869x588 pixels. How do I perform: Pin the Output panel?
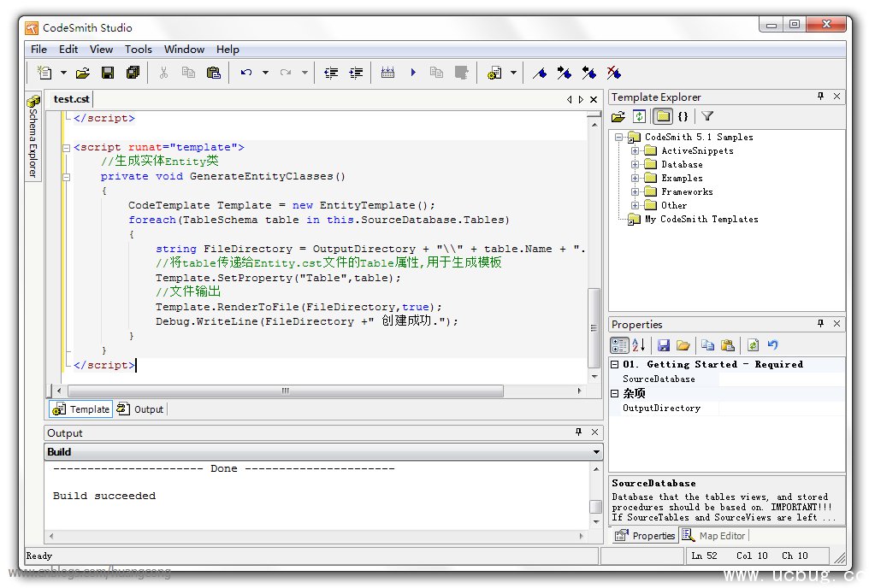click(578, 432)
